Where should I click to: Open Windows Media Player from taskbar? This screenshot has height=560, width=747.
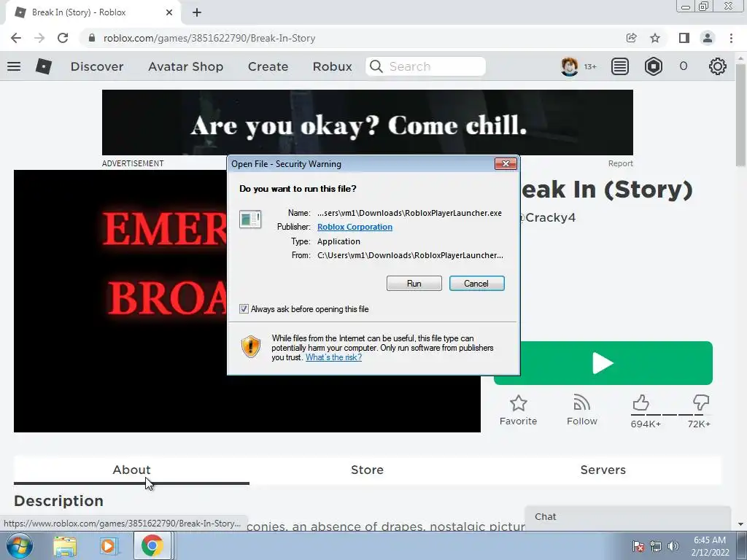pos(109,546)
